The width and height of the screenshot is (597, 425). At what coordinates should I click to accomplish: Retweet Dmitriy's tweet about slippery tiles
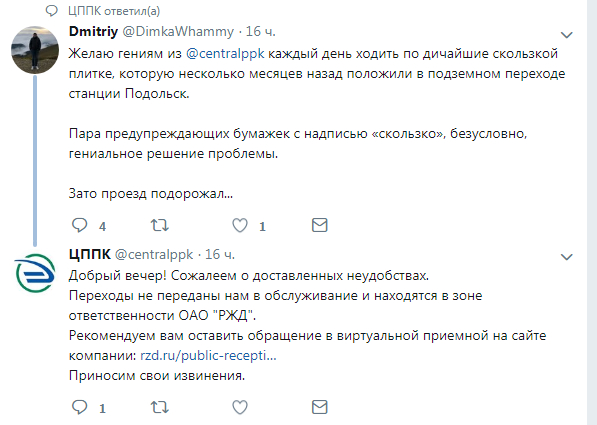point(160,225)
